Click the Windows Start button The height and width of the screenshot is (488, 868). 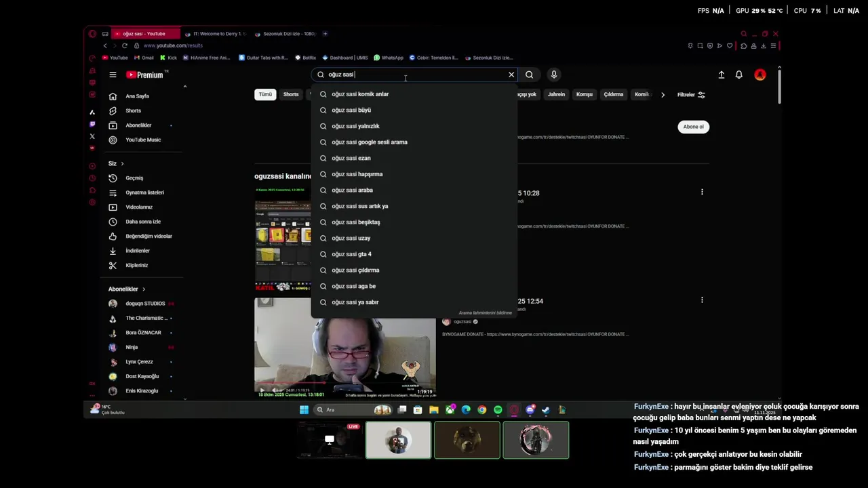point(304,409)
